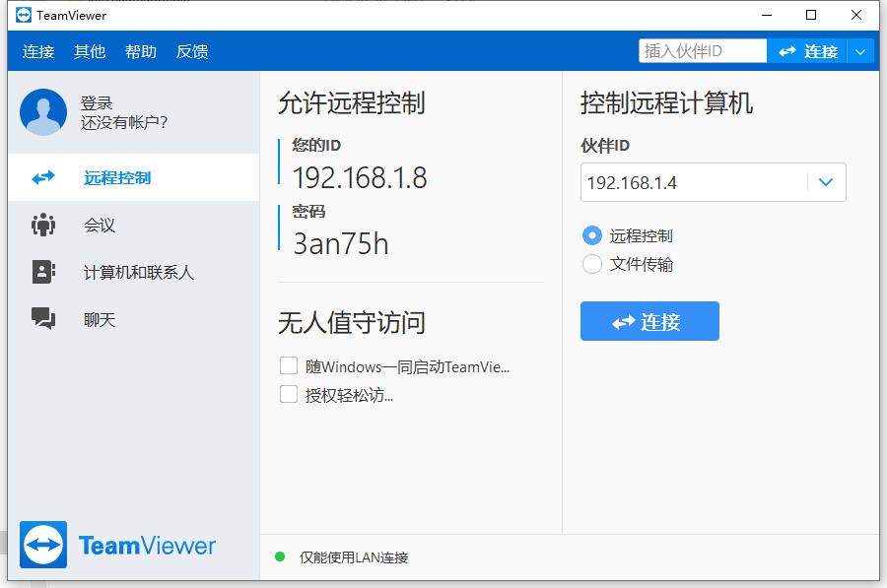The image size is (887, 588).
Task: Select the Computers and Contacts icon
Action: click(43, 273)
